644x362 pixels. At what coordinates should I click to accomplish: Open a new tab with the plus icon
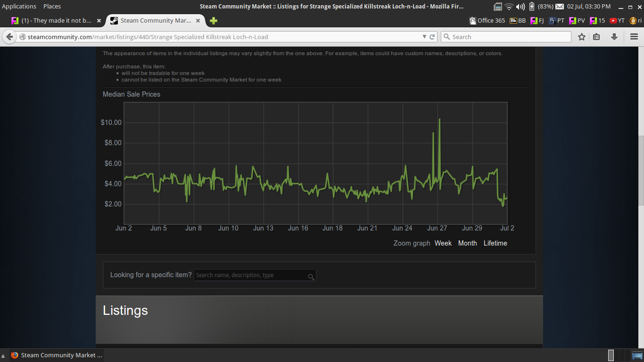214,21
